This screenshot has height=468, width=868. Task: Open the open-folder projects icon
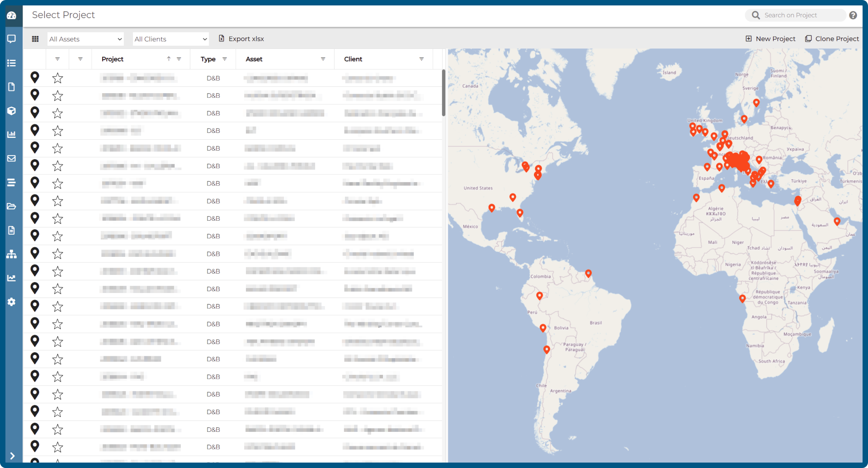pyautogui.click(x=12, y=206)
